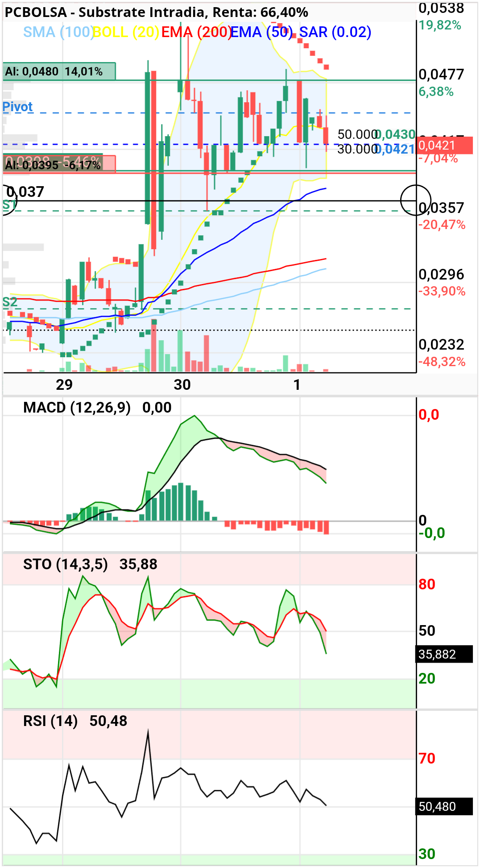Click the red 0,0421 current price tag
Viewport: 480px width, 868px height.
click(x=445, y=146)
